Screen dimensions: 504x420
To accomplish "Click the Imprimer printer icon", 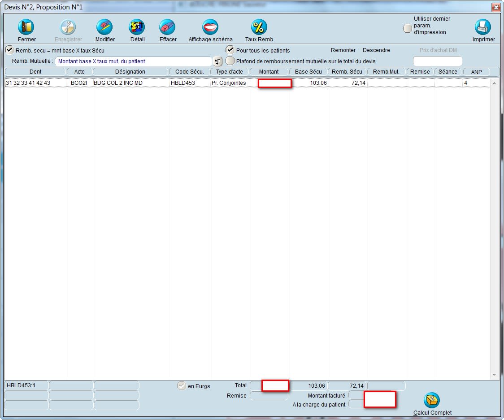I will coord(483,27).
